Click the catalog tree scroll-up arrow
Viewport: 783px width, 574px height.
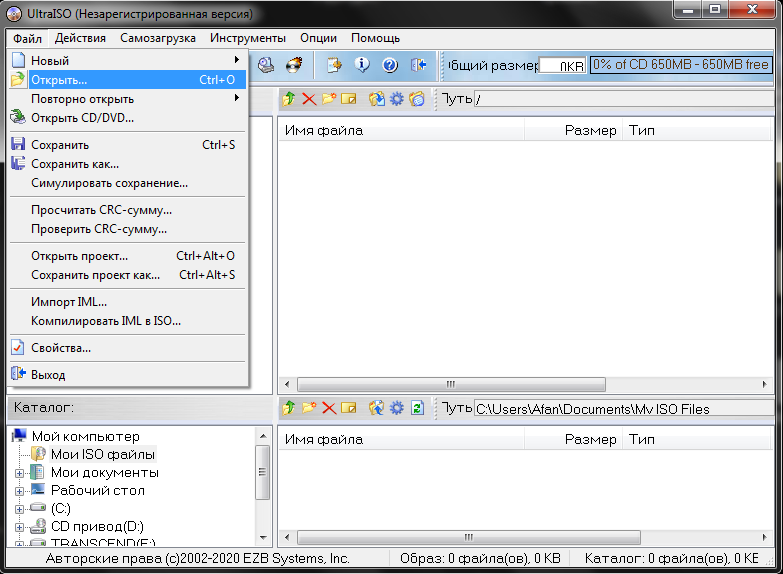[263, 436]
